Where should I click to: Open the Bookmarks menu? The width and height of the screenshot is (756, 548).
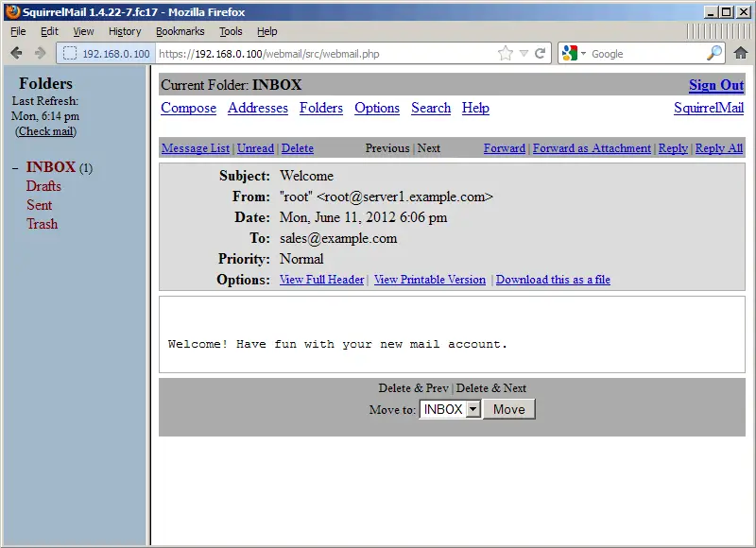coord(180,31)
